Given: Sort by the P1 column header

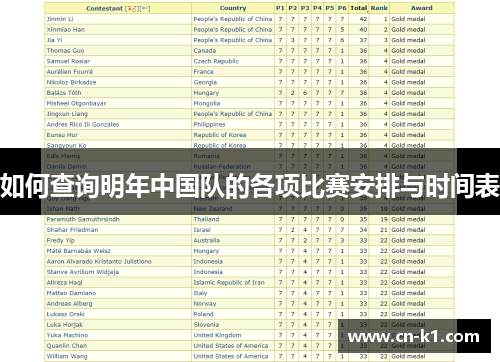Looking at the screenshot, I should [280, 8].
